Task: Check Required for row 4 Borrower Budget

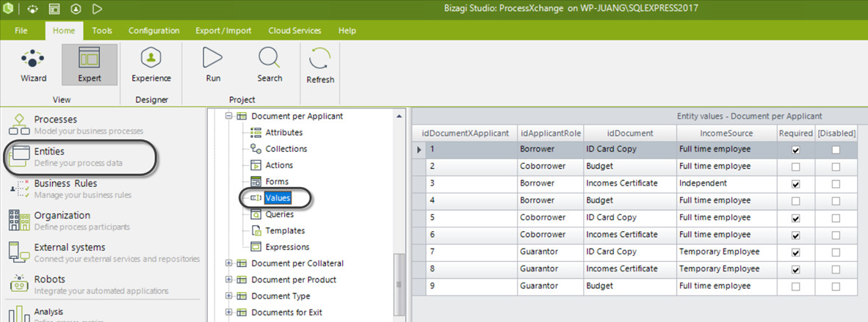Action: (796, 202)
